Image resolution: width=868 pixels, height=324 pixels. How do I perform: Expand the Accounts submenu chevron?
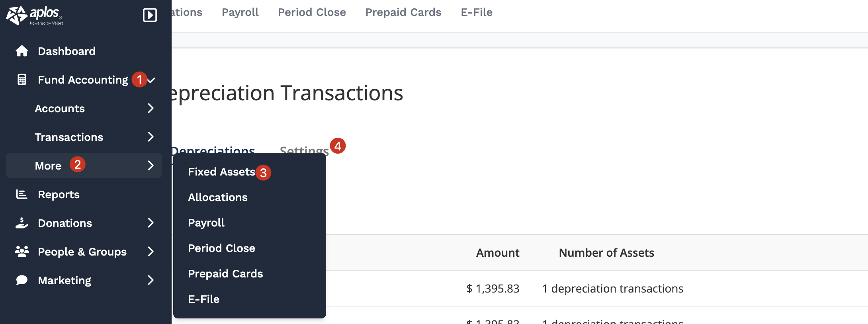[151, 108]
